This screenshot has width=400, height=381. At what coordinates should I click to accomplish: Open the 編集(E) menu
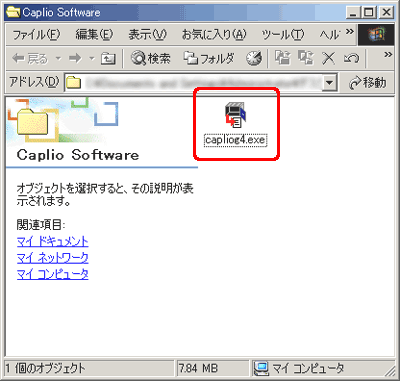coord(94,34)
